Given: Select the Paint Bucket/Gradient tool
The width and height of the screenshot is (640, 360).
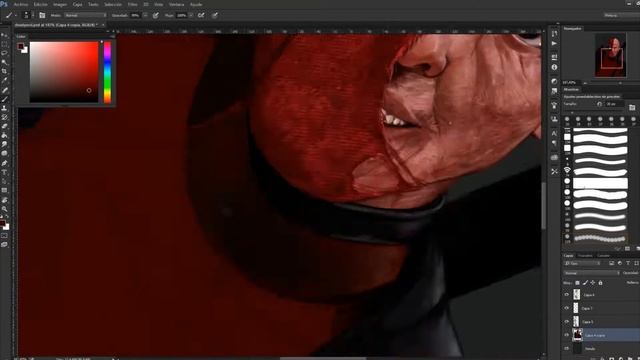Looking at the screenshot, I should pos(4,135).
